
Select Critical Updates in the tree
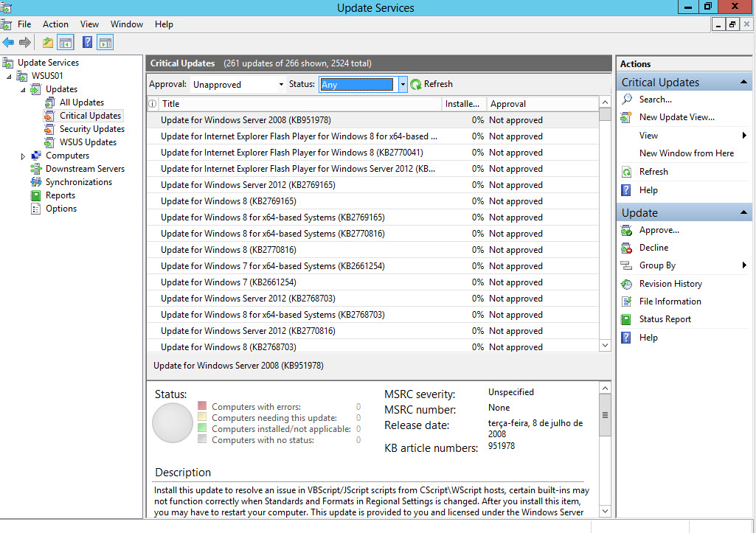point(90,116)
